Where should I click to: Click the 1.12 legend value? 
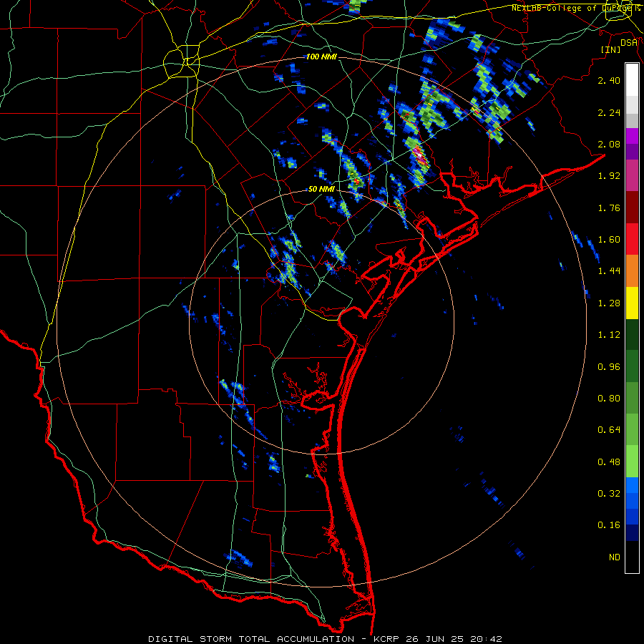click(x=609, y=335)
